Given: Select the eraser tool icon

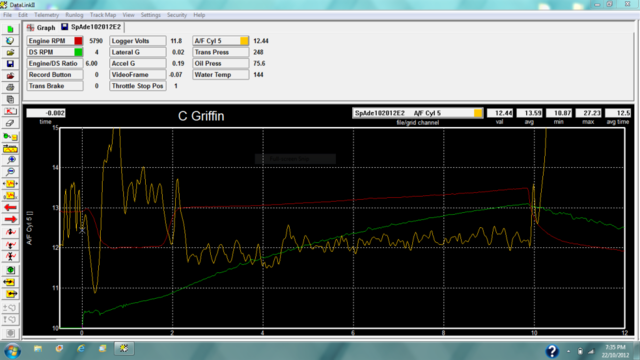Looking at the screenshot, I should pyautogui.click(x=11, y=123).
